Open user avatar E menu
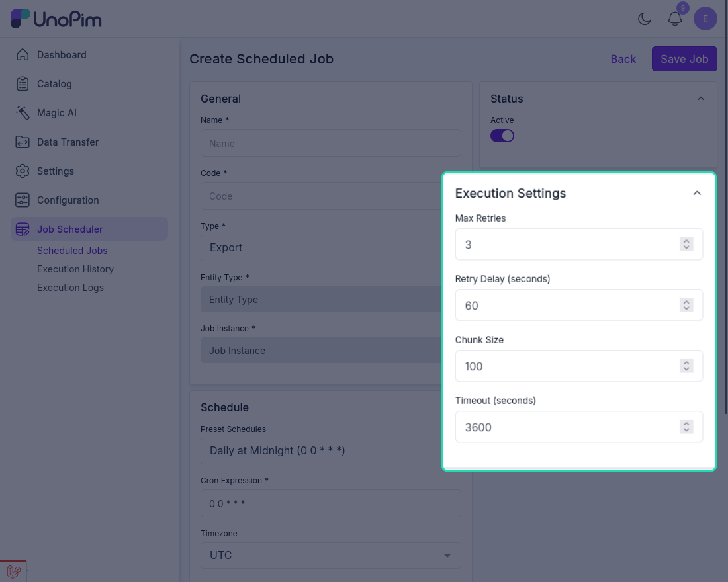Image resolution: width=728 pixels, height=582 pixels. point(705,19)
